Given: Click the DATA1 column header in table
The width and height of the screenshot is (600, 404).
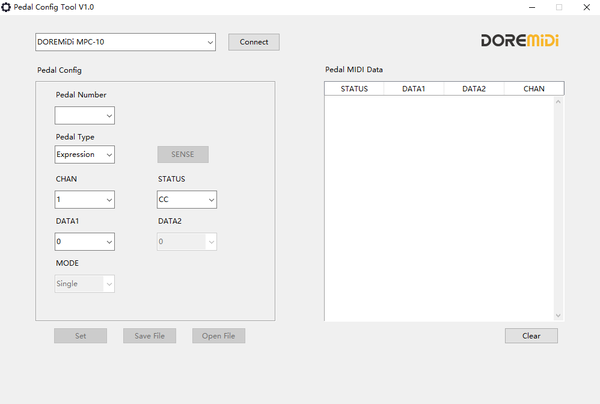Looking at the screenshot, I should [414, 89].
